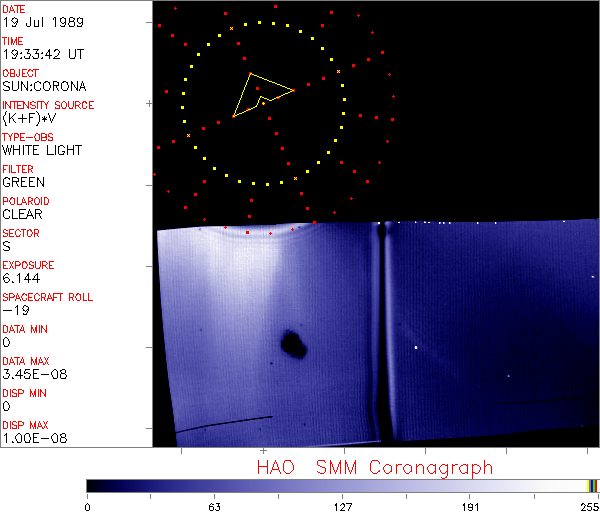Click the middle of the intensity color bar
Screen dimensions: 600x512
coord(340,485)
